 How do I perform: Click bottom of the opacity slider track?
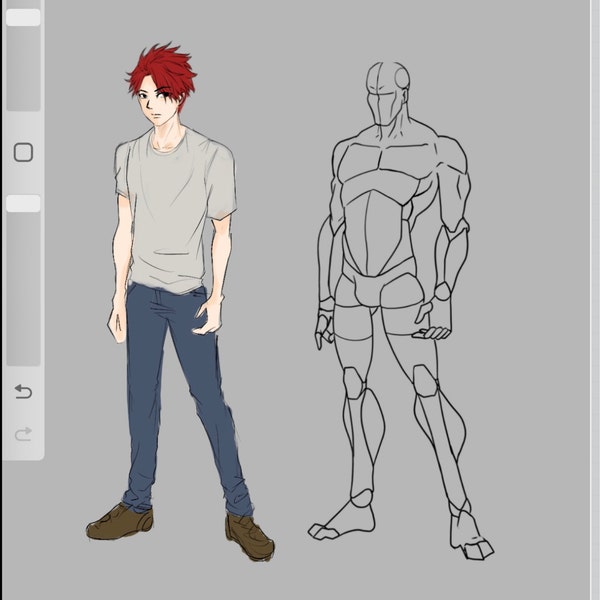click(x=23, y=358)
